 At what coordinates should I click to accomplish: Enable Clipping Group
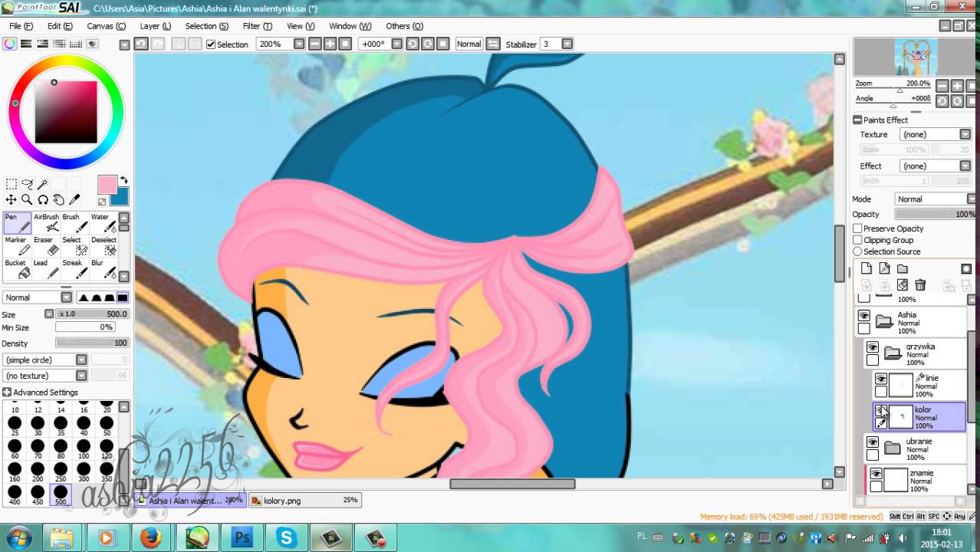(x=858, y=240)
